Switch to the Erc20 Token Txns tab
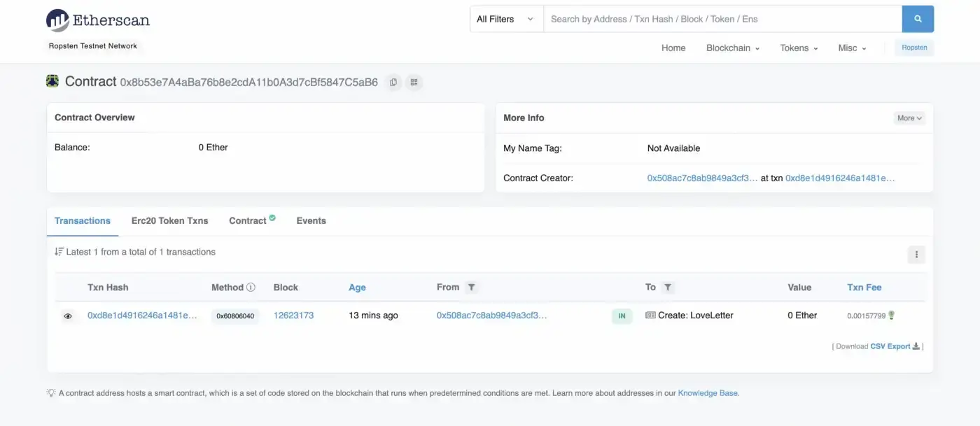980x426 pixels. [x=169, y=220]
